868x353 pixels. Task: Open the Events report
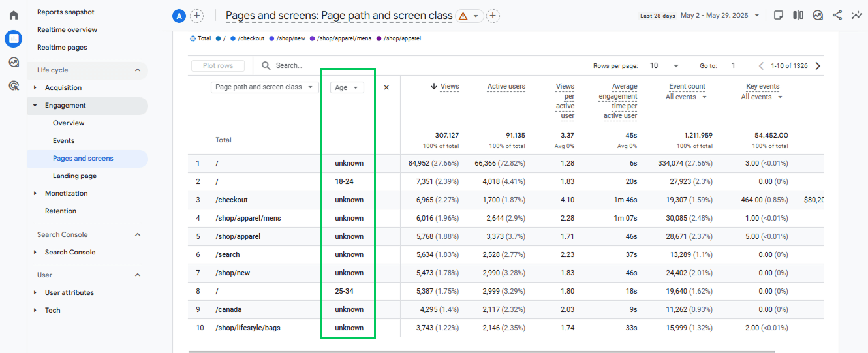[x=64, y=140]
